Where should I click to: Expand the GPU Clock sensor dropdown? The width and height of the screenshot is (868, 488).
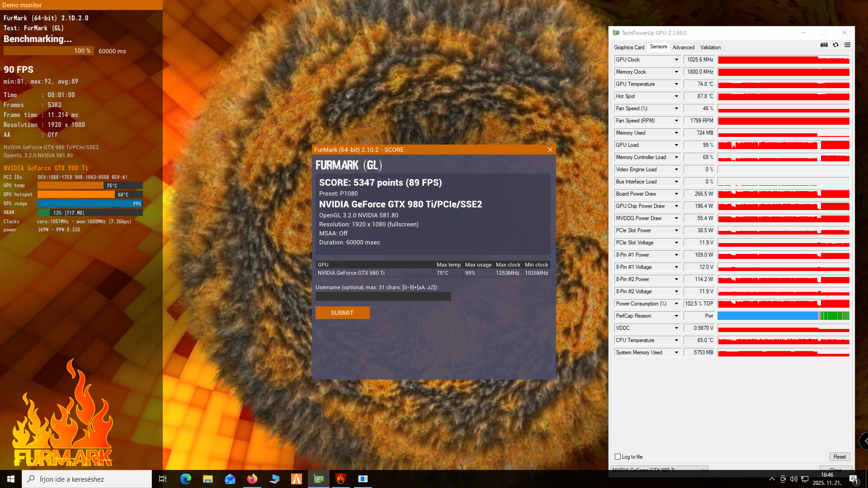point(676,60)
